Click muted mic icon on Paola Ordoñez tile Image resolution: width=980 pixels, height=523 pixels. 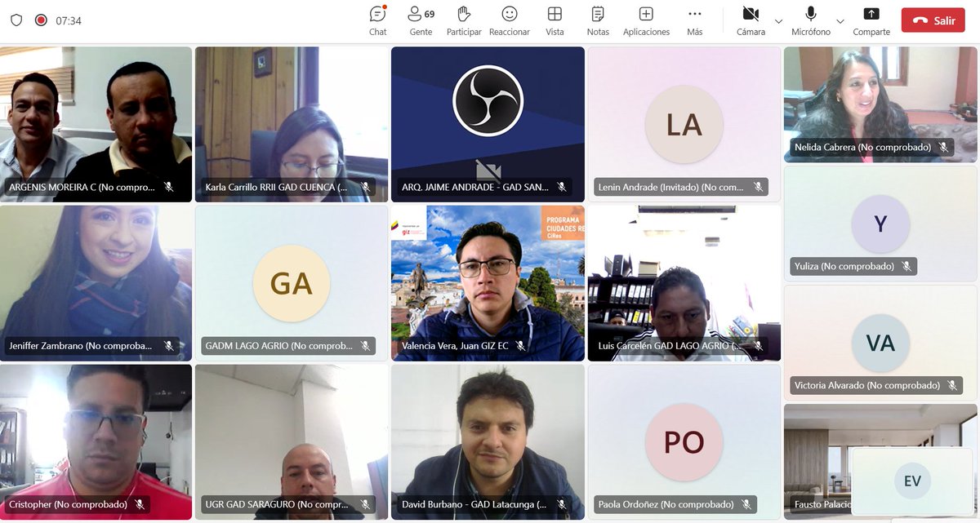(746, 504)
